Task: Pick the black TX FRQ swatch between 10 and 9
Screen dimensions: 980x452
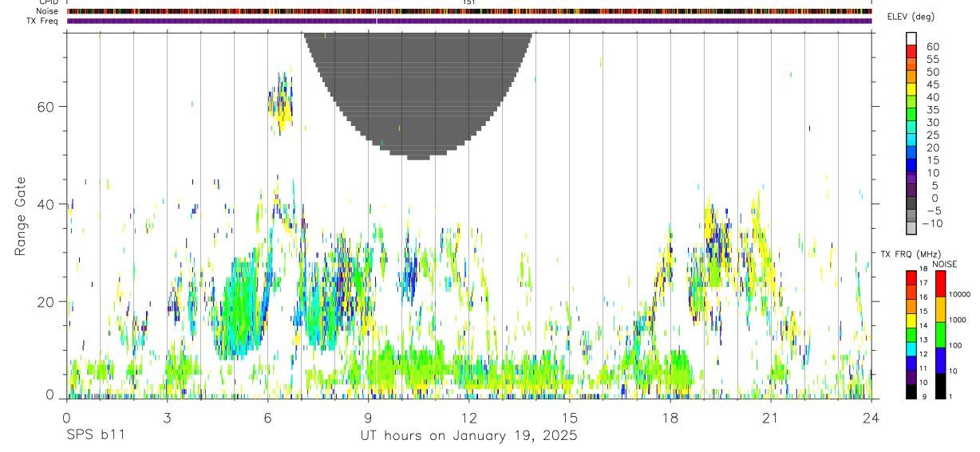Action: coord(911,391)
